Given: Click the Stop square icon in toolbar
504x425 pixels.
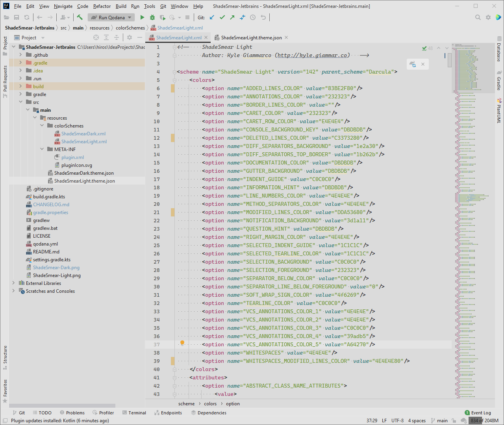Looking at the screenshot, I should [x=187, y=17].
